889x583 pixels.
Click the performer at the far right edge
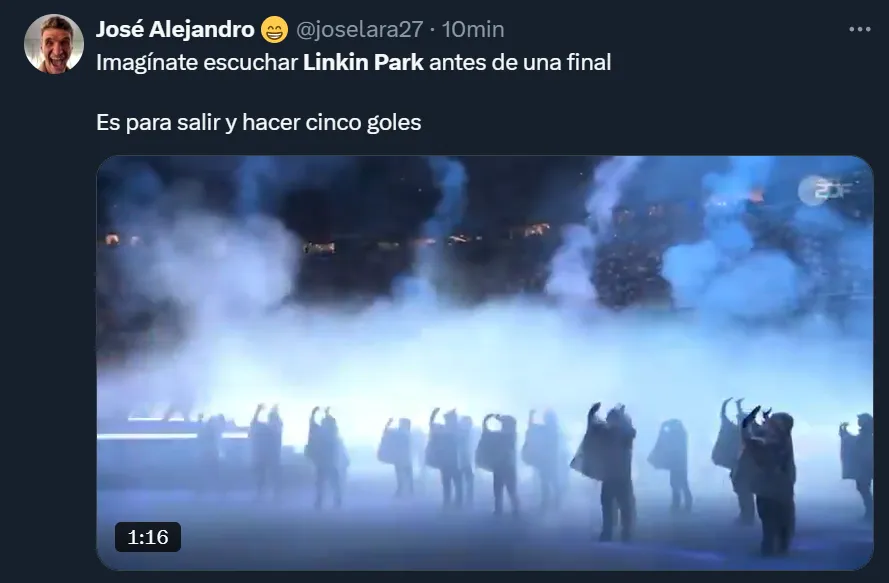pyautogui.click(x=857, y=462)
